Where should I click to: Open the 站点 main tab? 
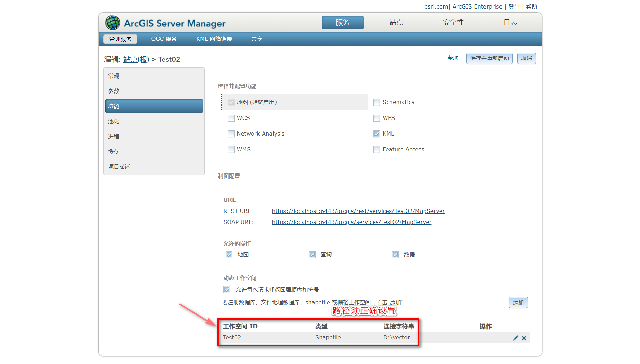[396, 23]
